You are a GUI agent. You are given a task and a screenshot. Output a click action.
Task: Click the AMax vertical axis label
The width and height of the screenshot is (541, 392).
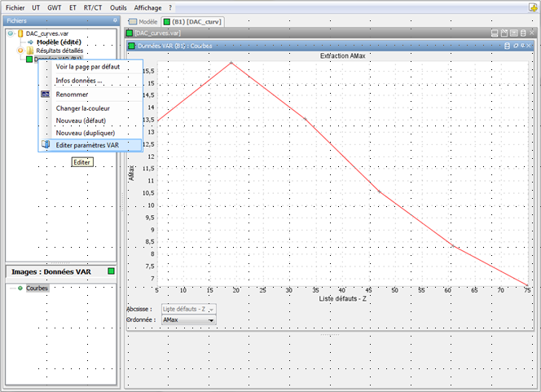131,173
